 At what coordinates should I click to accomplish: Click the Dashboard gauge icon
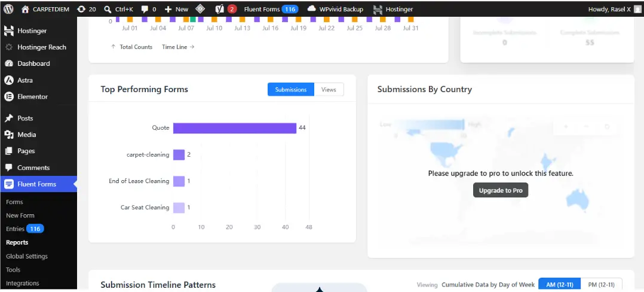coord(8,64)
